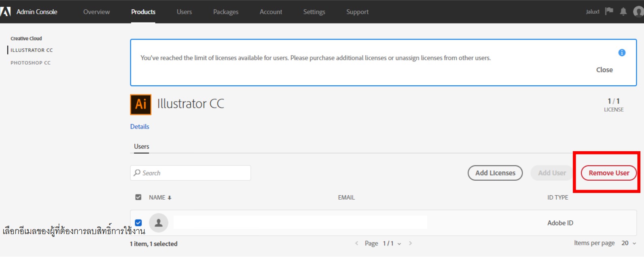This screenshot has width=644, height=266.
Task: Open the user profile avatar
Action: click(x=638, y=11)
